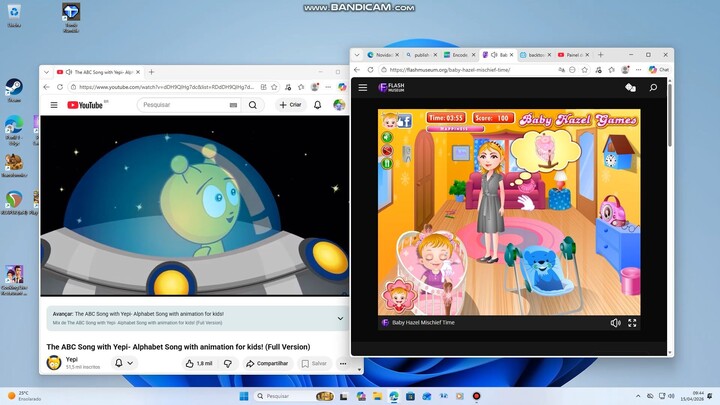This screenshot has width=720, height=405.
Task: Dislike the ABC Song video
Action: point(228,364)
